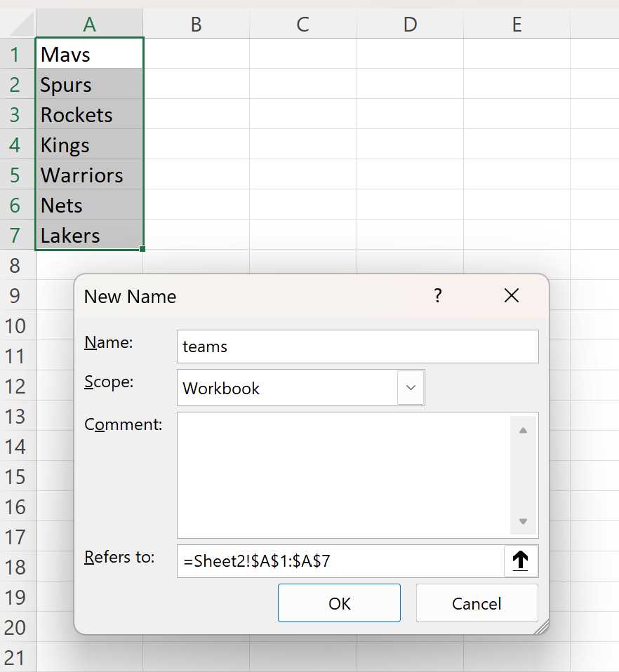
Task: Select row 4 header
Action: pyautogui.click(x=18, y=144)
